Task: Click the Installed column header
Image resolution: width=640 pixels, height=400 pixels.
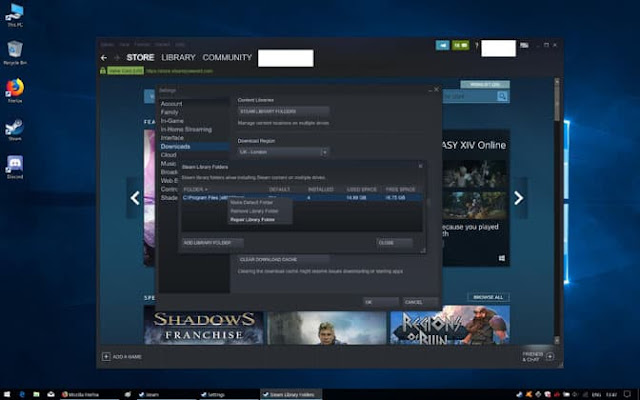Action: (320, 189)
